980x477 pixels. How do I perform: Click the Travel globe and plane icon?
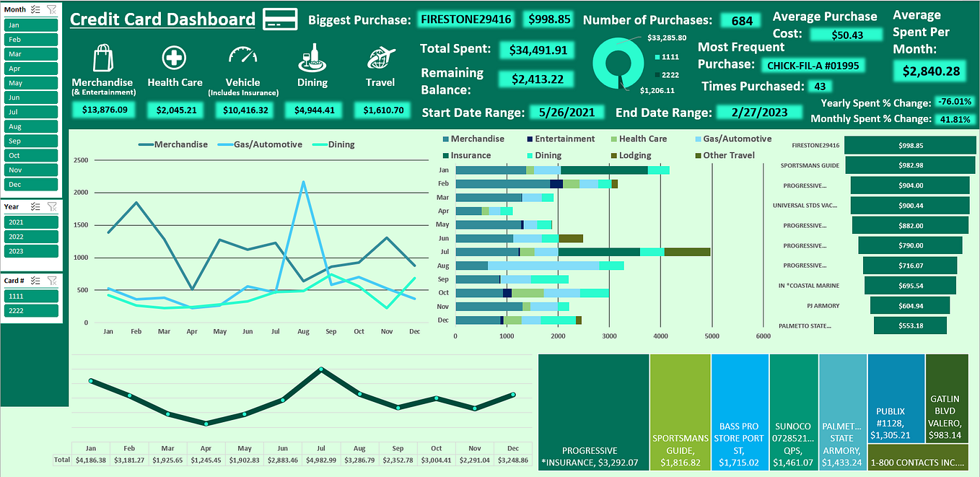pos(380,58)
